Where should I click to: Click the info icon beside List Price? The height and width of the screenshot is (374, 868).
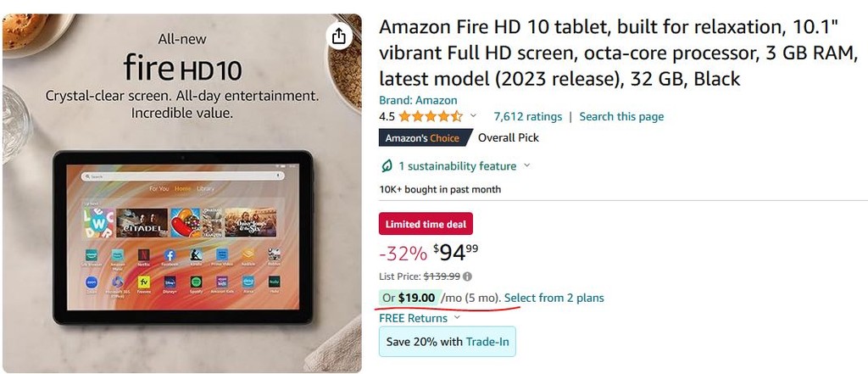click(467, 276)
